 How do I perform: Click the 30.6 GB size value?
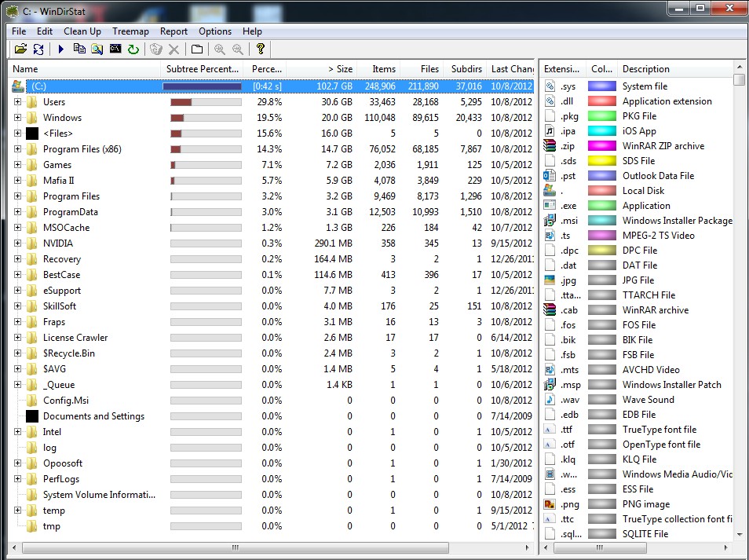(337, 102)
